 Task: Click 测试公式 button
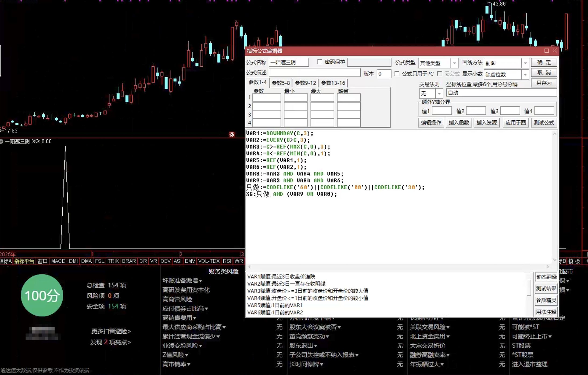544,122
